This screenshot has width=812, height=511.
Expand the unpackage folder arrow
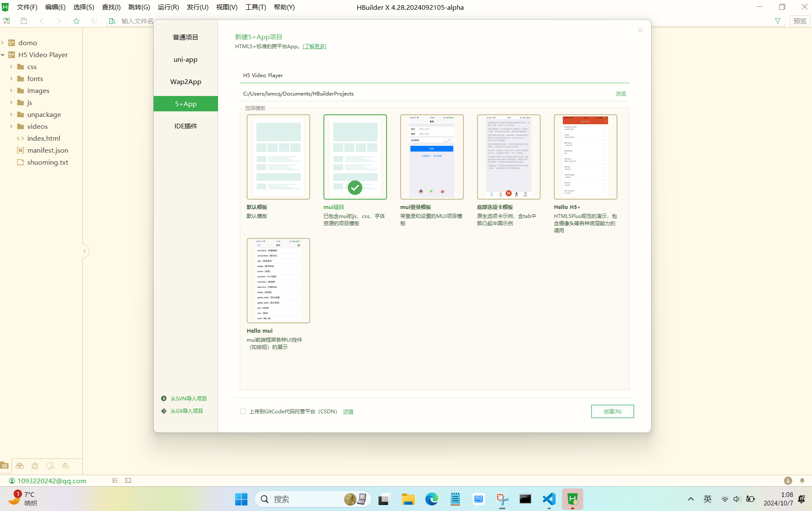pos(12,114)
